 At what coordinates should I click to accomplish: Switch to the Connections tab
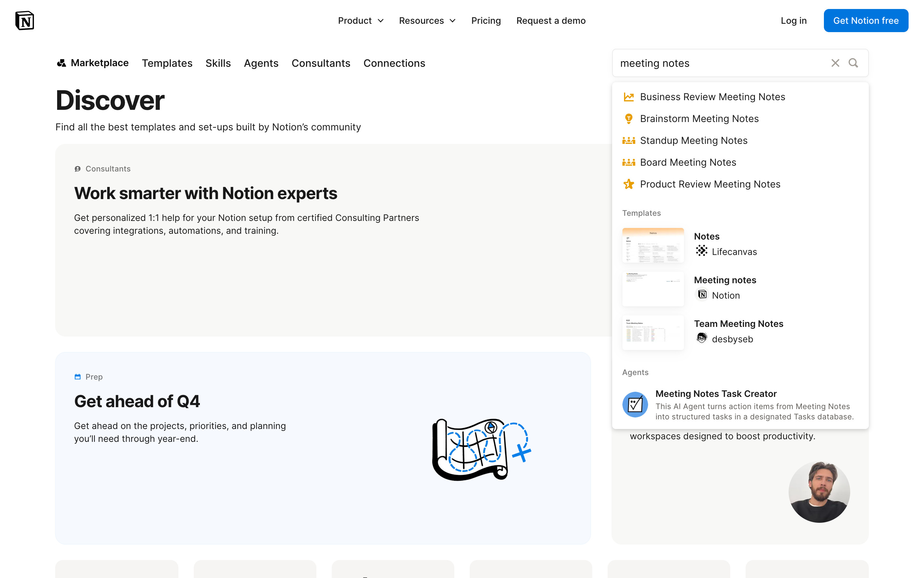coord(394,63)
